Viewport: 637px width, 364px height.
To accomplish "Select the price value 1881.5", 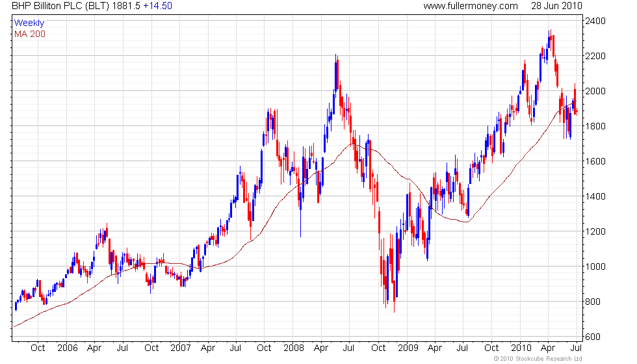I will click(126, 6).
